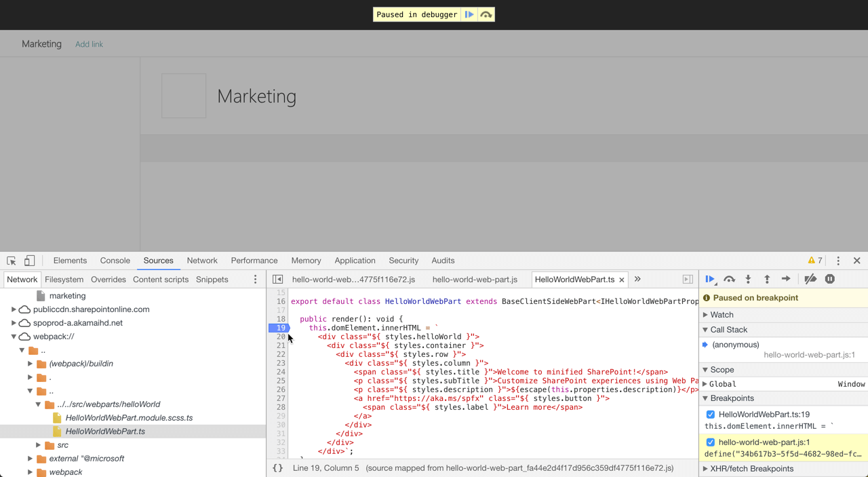This screenshot has width=868, height=477.
Task: Uncheck hello-world-web-part.js:1 breakpoint
Action: [x=711, y=442]
